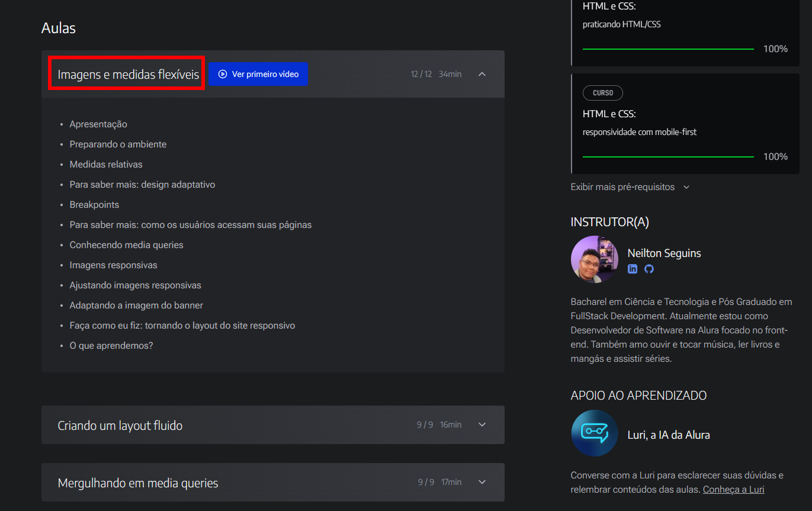Open lesson Preparando o ambiente
This screenshot has height=511, width=812.
point(118,144)
